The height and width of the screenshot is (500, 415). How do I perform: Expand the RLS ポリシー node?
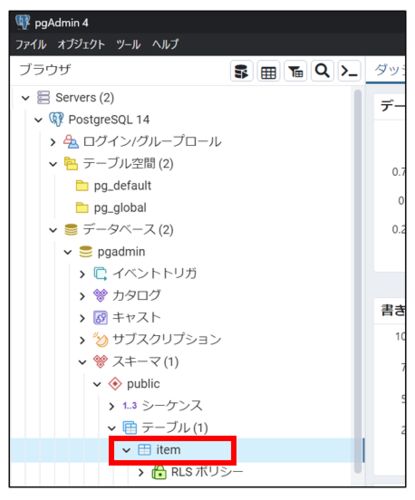tap(141, 472)
